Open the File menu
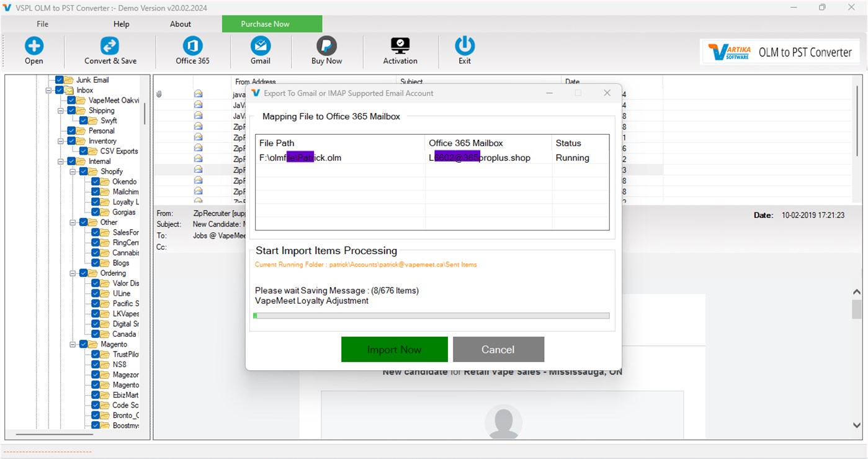 42,24
